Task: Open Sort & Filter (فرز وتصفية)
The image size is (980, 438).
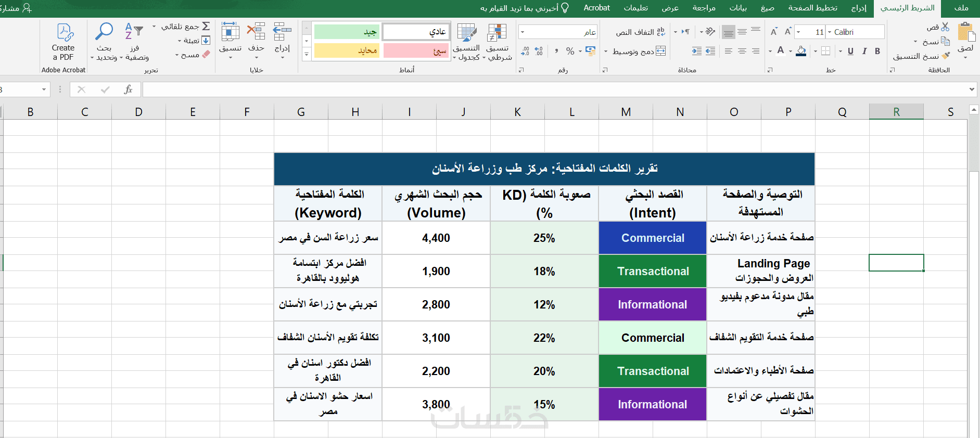Action: [135, 42]
